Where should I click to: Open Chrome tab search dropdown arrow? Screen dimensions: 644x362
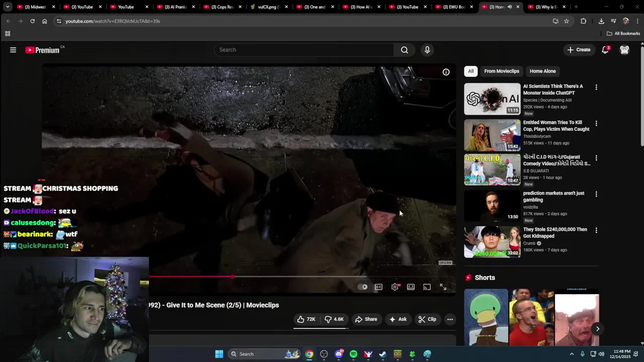click(8, 7)
